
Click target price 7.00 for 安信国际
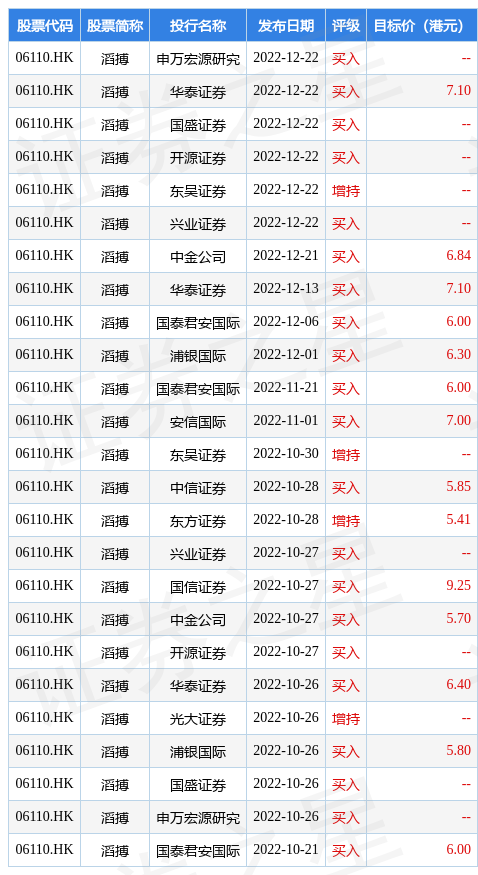pyautogui.click(x=458, y=421)
